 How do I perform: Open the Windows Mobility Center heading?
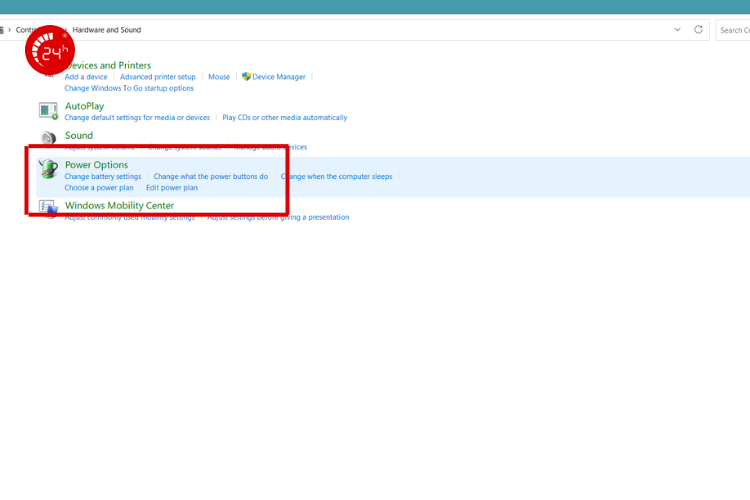coord(119,206)
